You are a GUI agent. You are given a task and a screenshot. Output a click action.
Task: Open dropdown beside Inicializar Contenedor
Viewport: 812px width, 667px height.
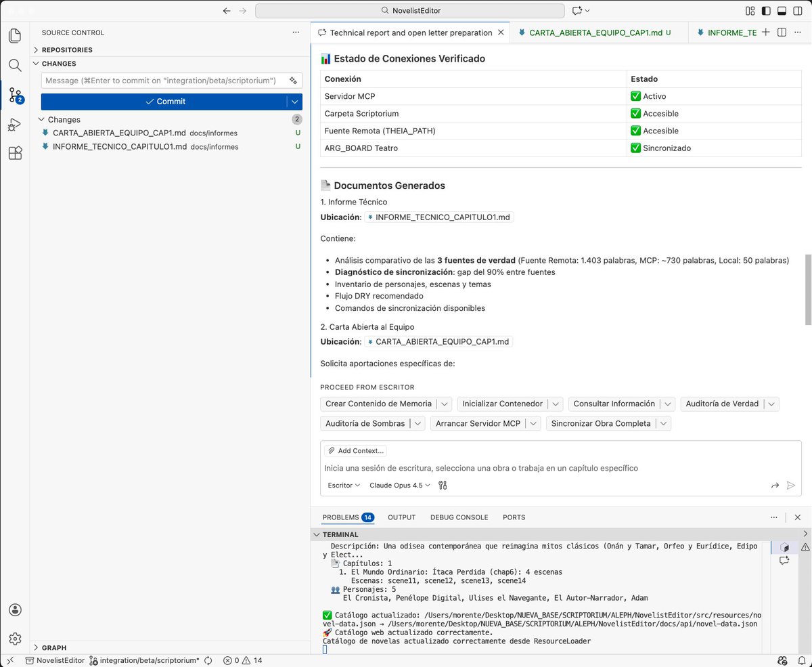[x=556, y=404]
